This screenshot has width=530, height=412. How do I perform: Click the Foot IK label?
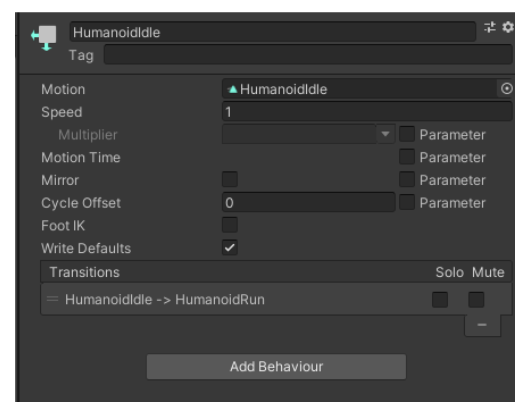(x=63, y=225)
